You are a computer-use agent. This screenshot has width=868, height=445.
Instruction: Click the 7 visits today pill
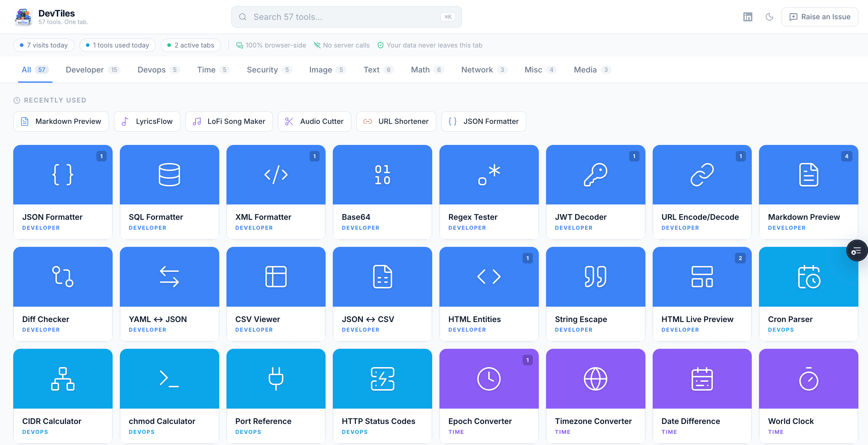tap(44, 45)
